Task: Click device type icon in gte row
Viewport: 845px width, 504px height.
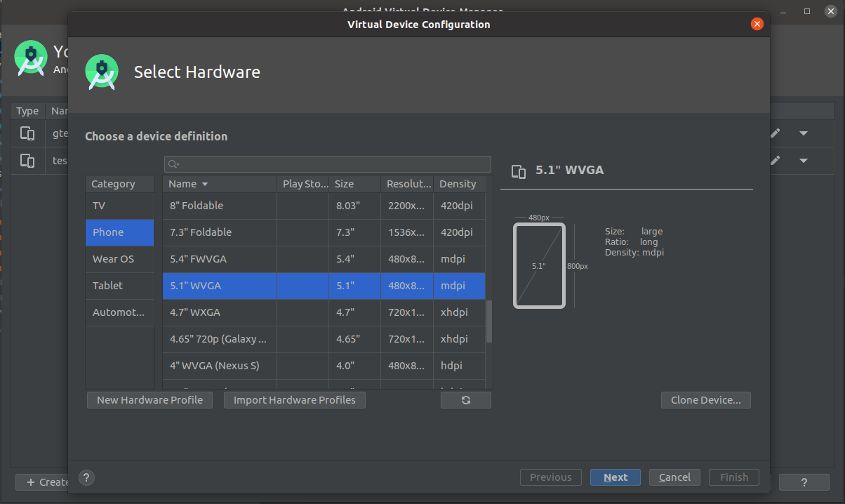Action: click(27, 133)
